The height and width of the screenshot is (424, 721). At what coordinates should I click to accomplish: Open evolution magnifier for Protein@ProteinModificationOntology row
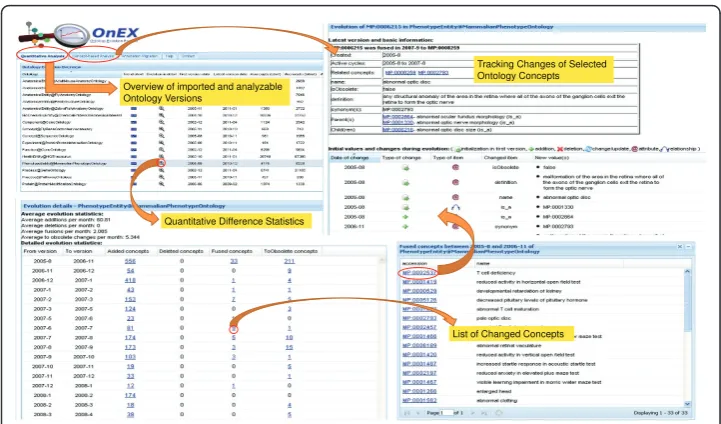click(161, 183)
